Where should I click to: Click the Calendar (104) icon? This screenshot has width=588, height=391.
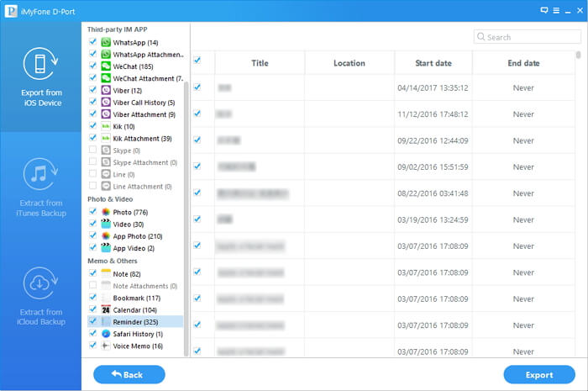[x=106, y=309]
